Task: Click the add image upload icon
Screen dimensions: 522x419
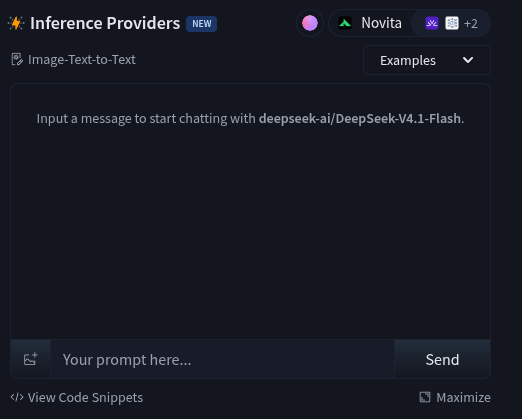Action: (x=31, y=359)
